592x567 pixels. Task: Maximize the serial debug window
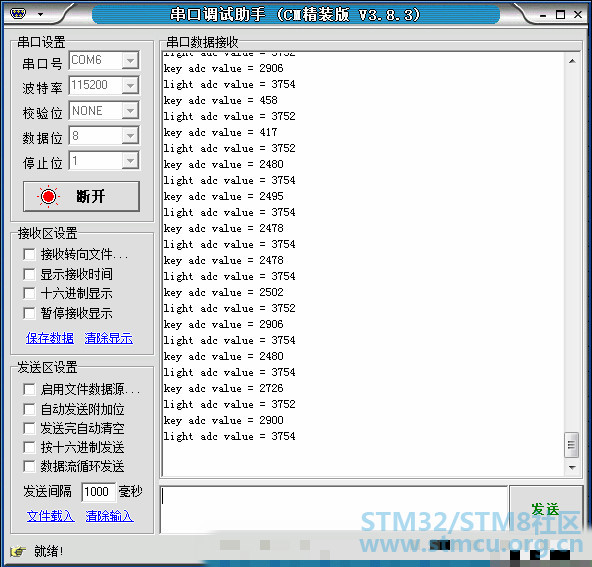561,15
